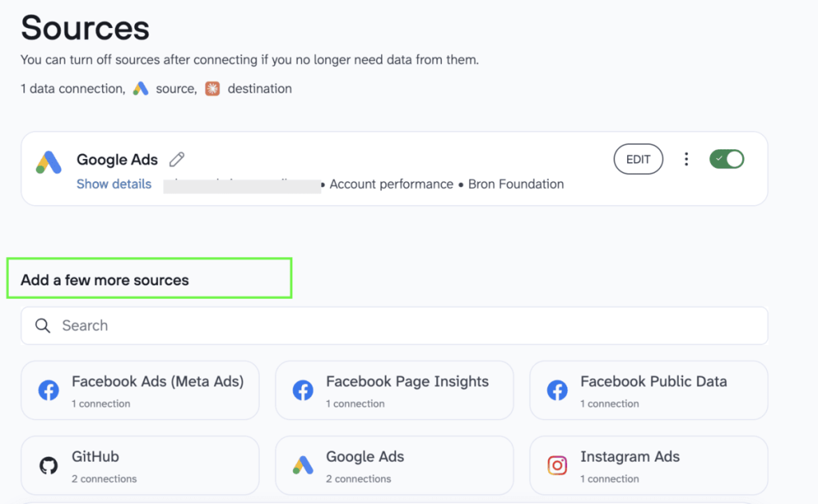This screenshot has width=818, height=504.
Task: Open the three-dot menu on Google Ads card
Action: (x=686, y=159)
